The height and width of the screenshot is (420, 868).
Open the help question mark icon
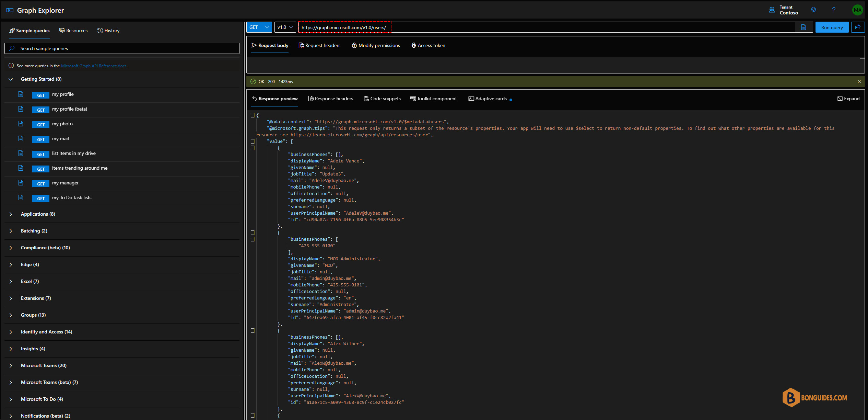tap(834, 10)
